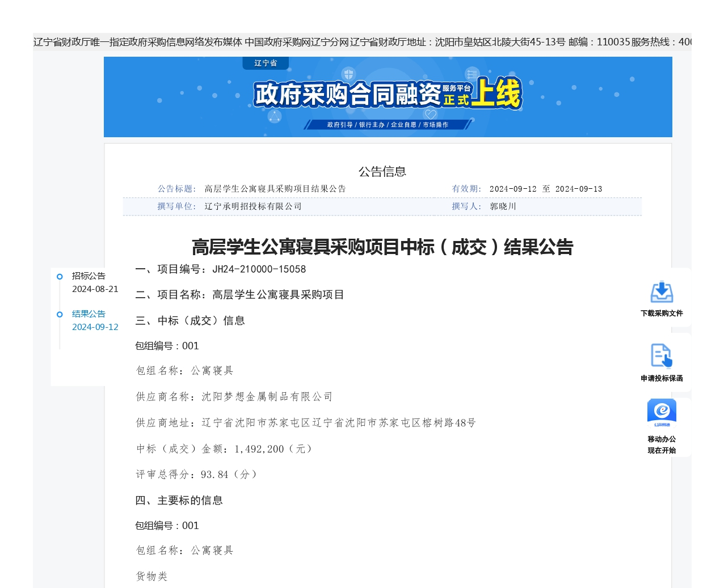Click review score 93.84（分）
This screenshot has width=724, height=588.
click(x=229, y=475)
